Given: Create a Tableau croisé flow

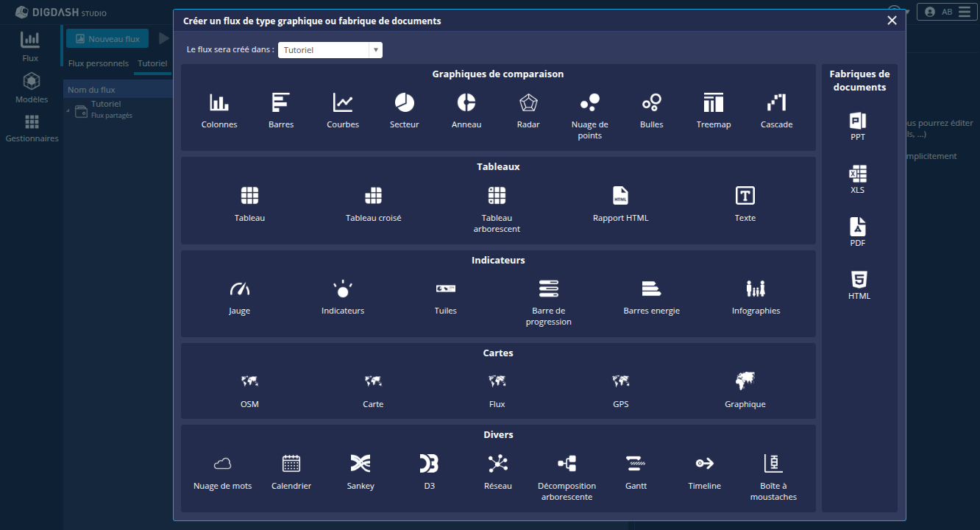Looking at the screenshot, I should click(373, 196).
